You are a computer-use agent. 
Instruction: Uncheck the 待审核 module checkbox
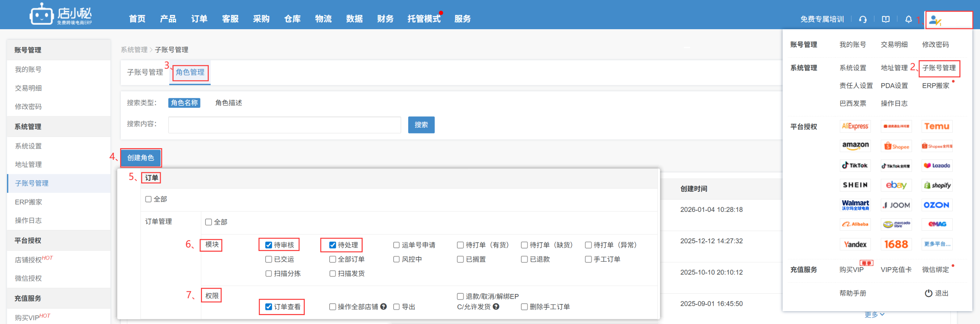(x=268, y=245)
